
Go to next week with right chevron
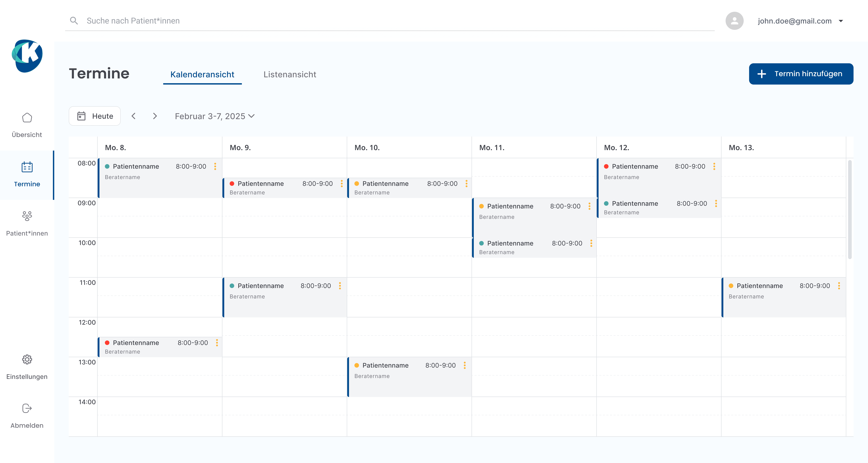[x=155, y=116]
